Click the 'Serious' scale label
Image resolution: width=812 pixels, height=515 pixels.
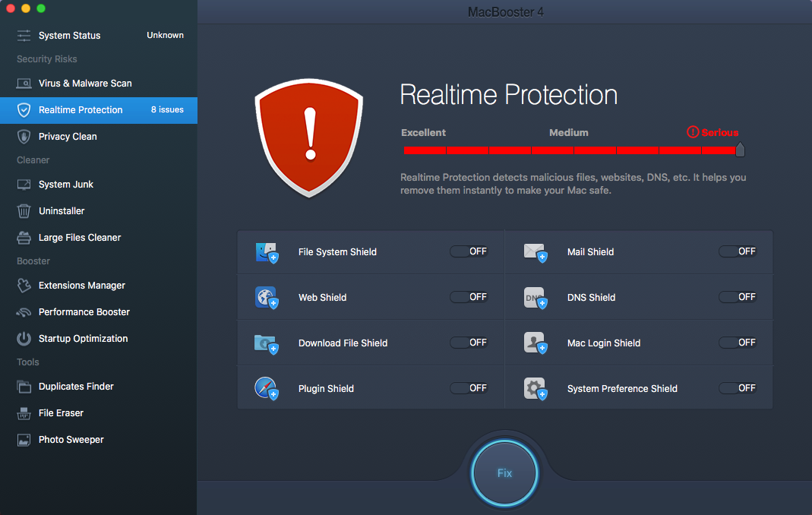[720, 133]
